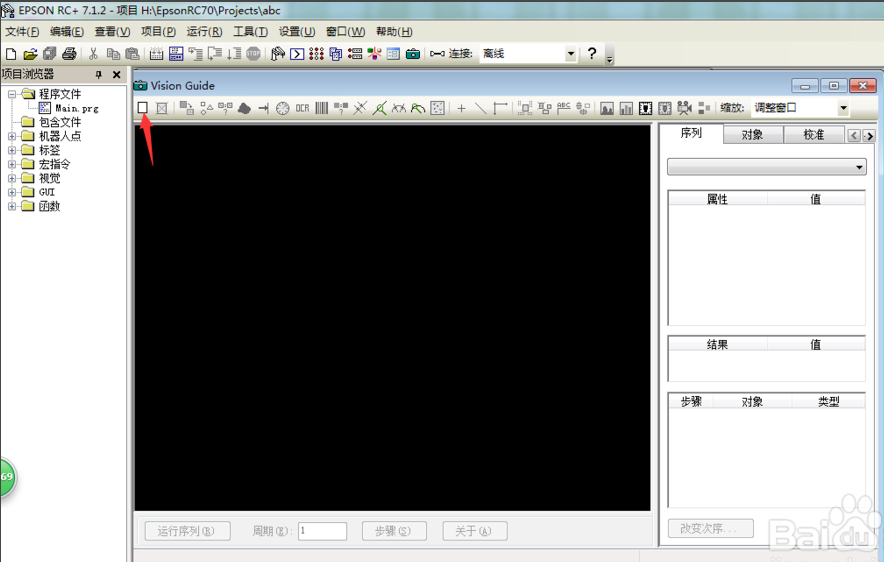Open the 运行(R) menu
The height and width of the screenshot is (562, 884).
click(205, 32)
